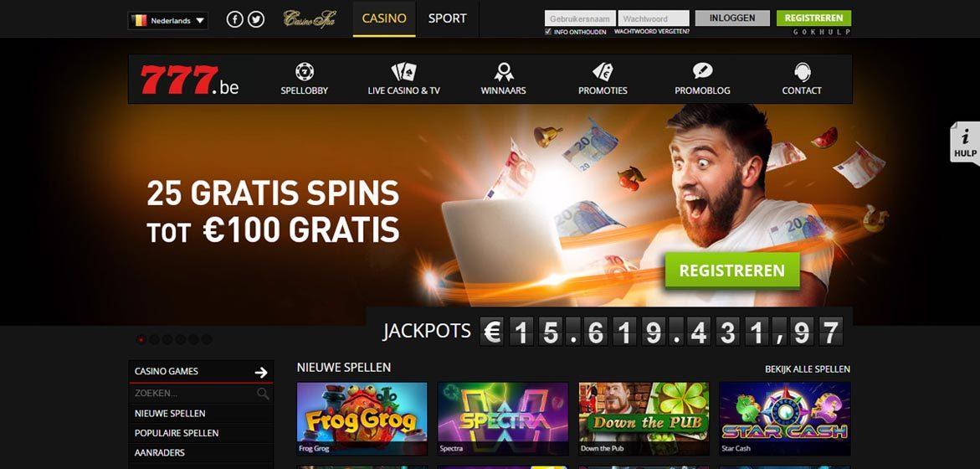Image resolution: width=980 pixels, height=469 pixels.
Task: Select the last banner carousel dot
Action: point(206,339)
